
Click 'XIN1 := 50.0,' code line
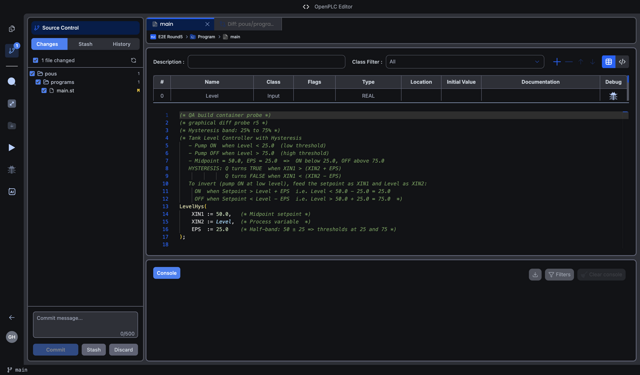tap(211, 214)
